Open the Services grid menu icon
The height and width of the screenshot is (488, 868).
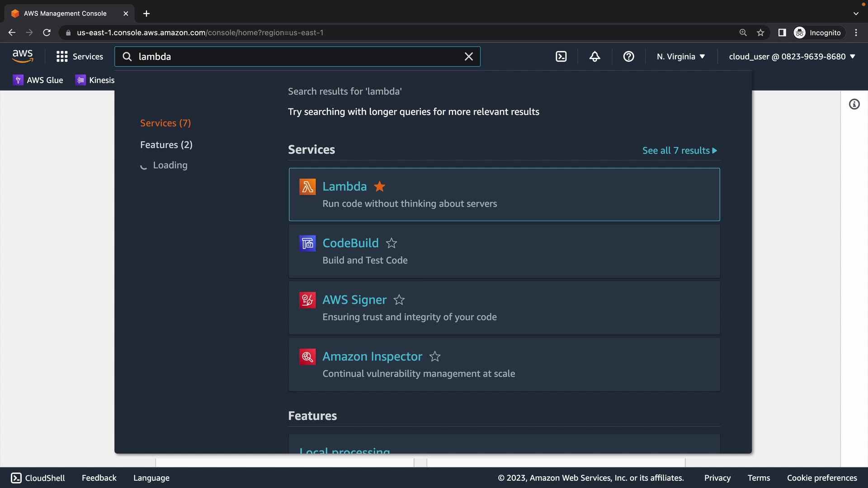pyautogui.click(x=62, y=56)
